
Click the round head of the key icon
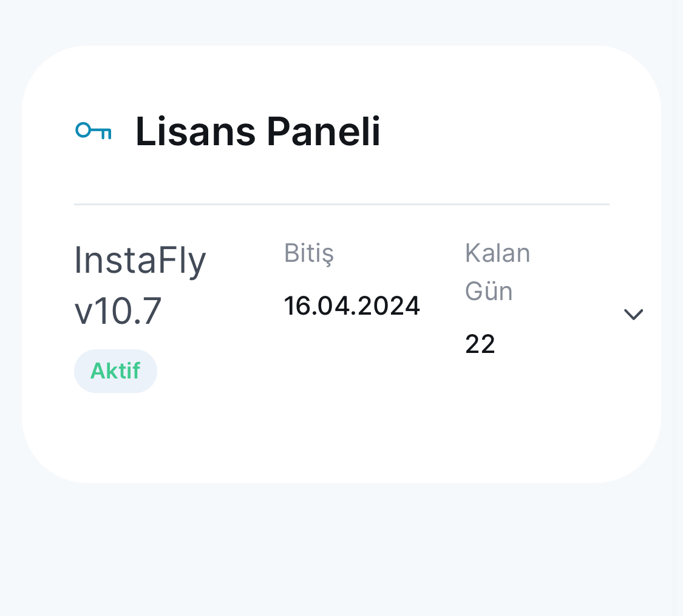(83, 130)
